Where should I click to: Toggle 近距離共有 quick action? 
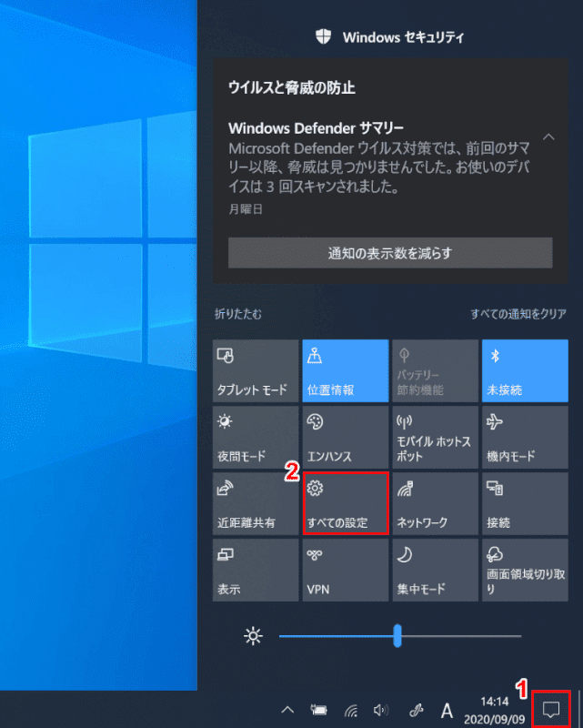(256, 504)
